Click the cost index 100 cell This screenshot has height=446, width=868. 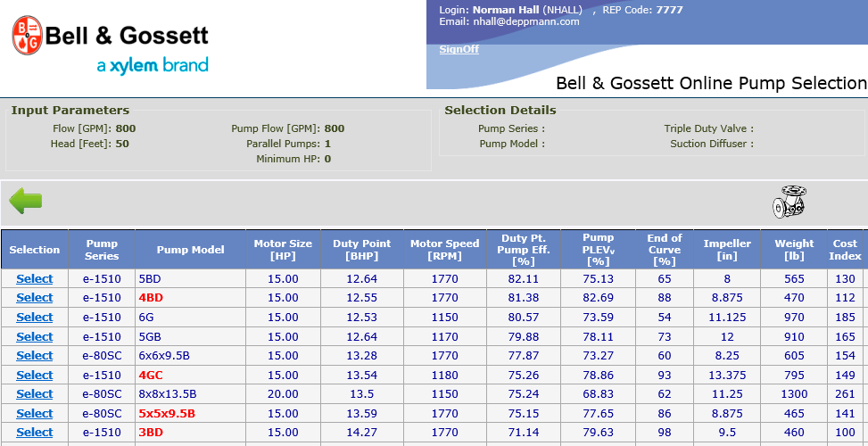coord(846,432)
